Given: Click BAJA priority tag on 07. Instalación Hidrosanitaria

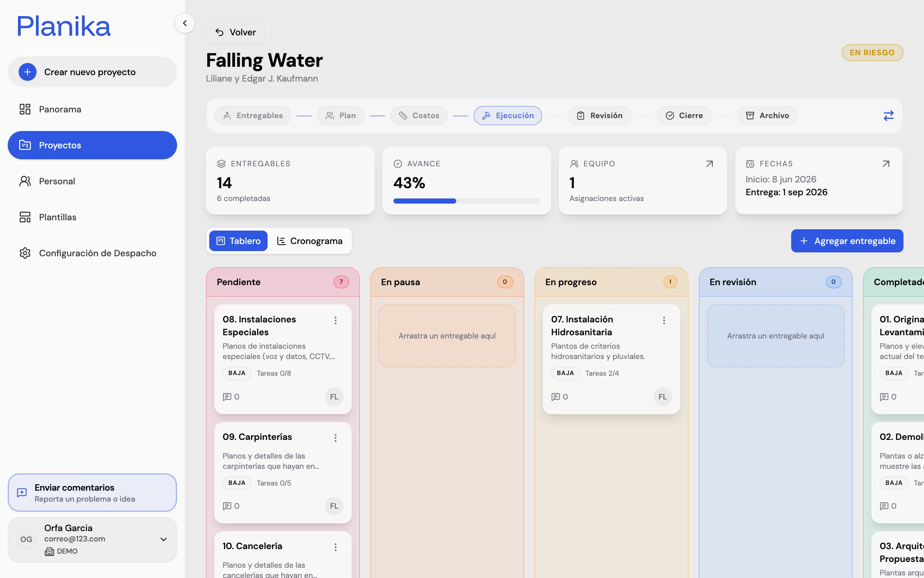Looking at the screenshot, I should pos(565,373).
